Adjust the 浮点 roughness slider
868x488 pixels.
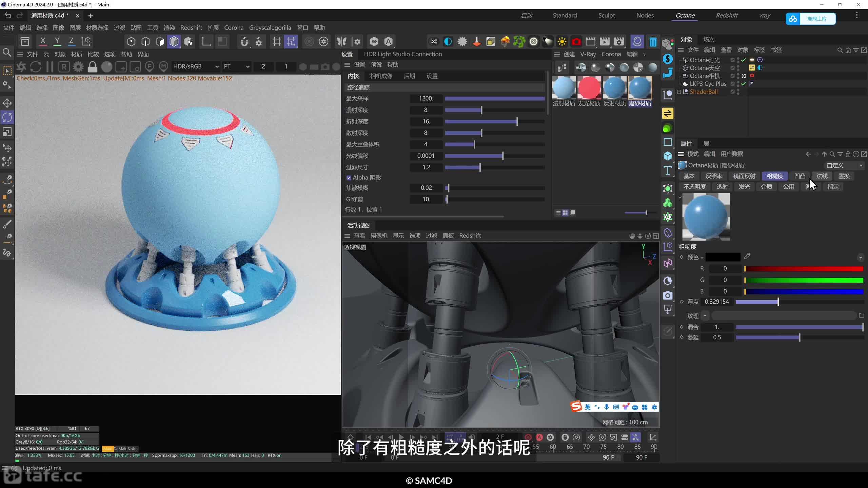[800, 302]
